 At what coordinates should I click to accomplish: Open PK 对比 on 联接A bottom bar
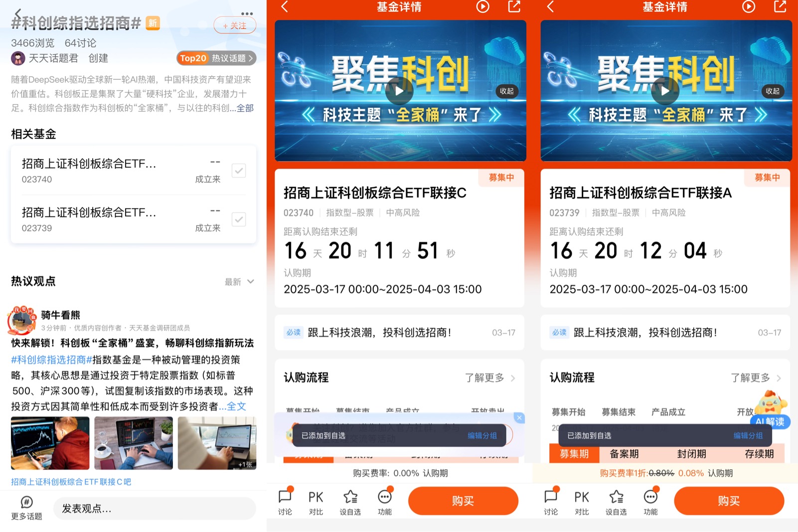582,502
